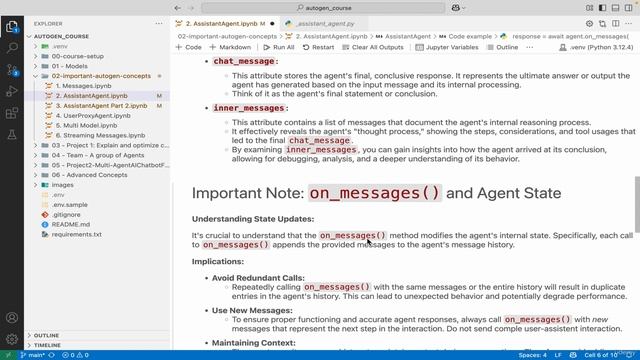Image resolution: width=640 pixels, height=360 pixels.
Task: Search using the autogen_course command center
Action: (323, 8)
